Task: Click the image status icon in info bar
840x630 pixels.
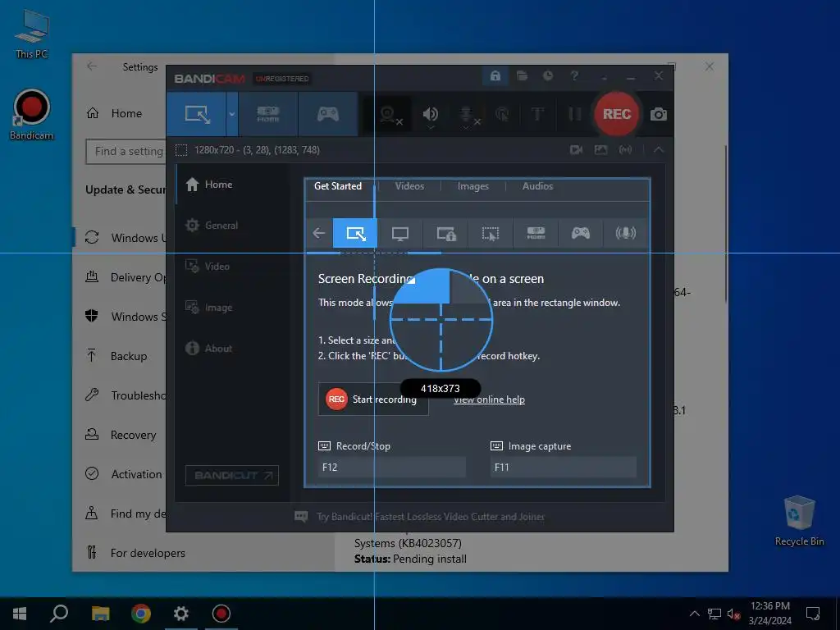Action: pyautogui.click(x=601, y=150)
